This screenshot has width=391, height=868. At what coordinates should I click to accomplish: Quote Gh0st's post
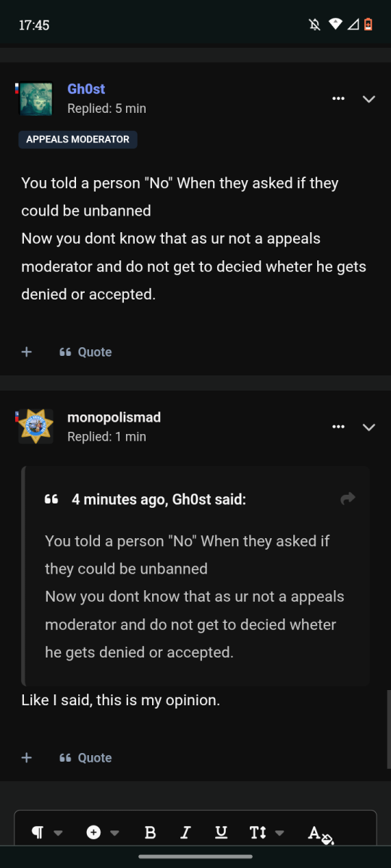tap(85, 352)
